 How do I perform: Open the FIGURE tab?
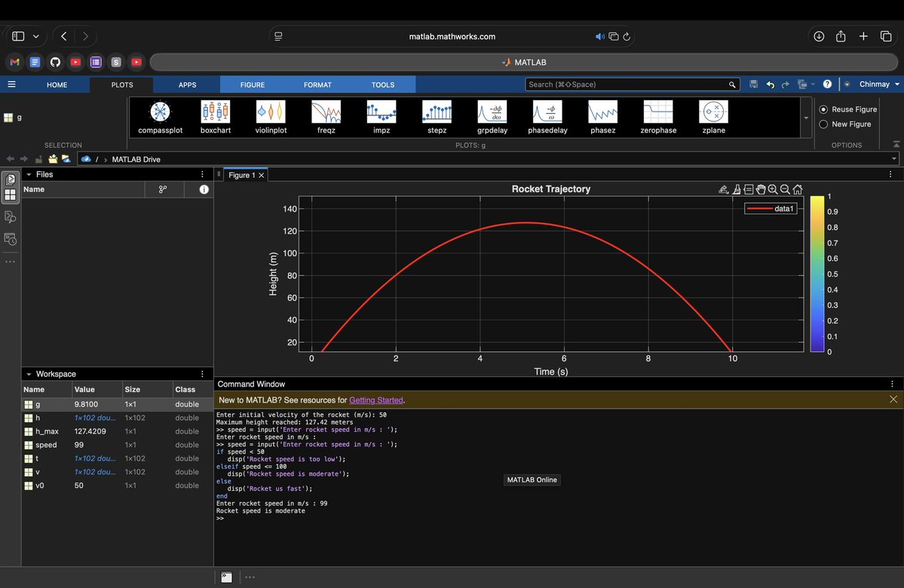click(x=253, y=84)
